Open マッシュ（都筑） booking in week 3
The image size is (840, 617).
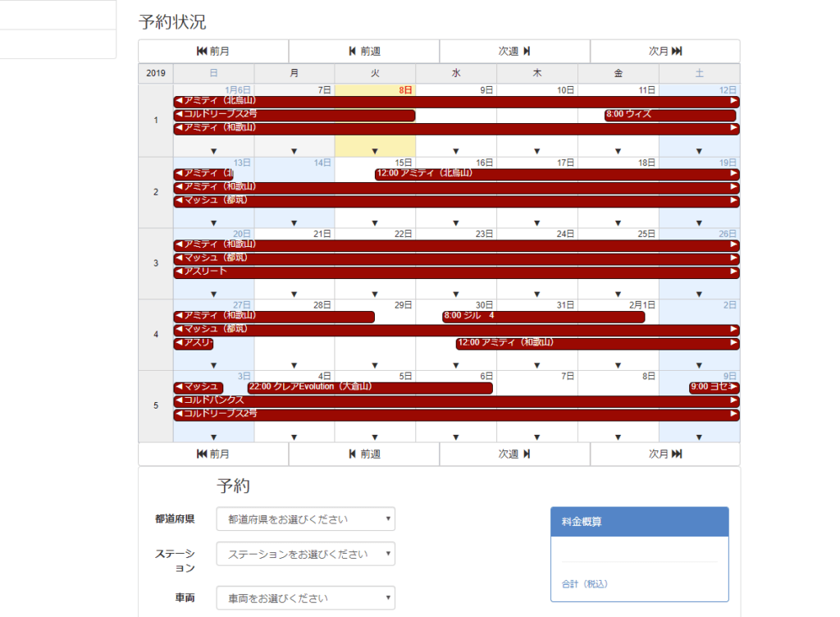click(456, 258)
